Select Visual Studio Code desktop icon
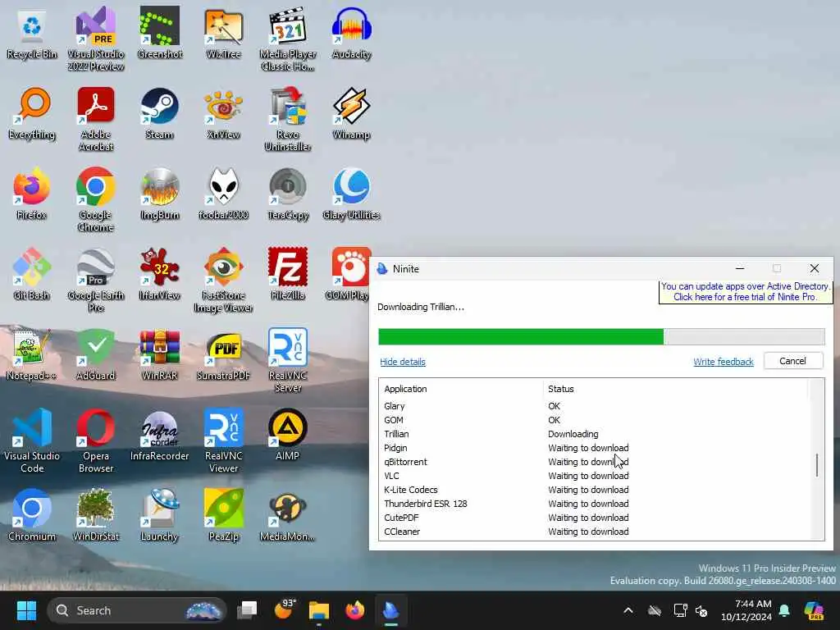The width and height of the screenshot is (840, 630). click(32, 441)
